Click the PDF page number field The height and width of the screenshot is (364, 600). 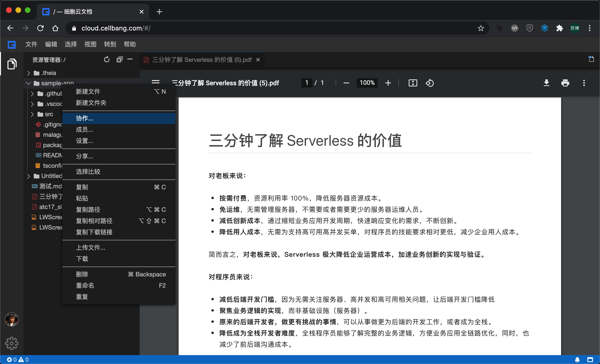[x=307, y=83]
